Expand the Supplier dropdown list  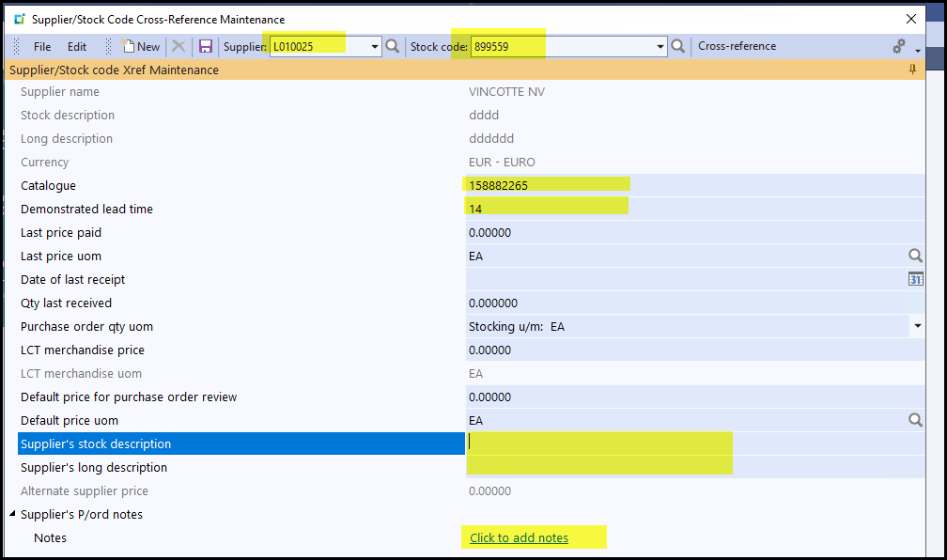point(375,46)
